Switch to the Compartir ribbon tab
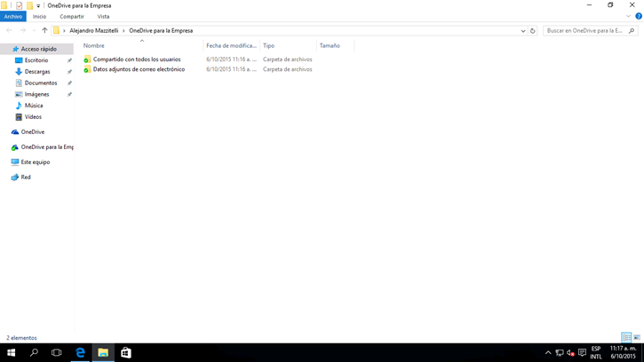Image resolution: width=644 pixels, height=362 pixels. pos(72,16)
